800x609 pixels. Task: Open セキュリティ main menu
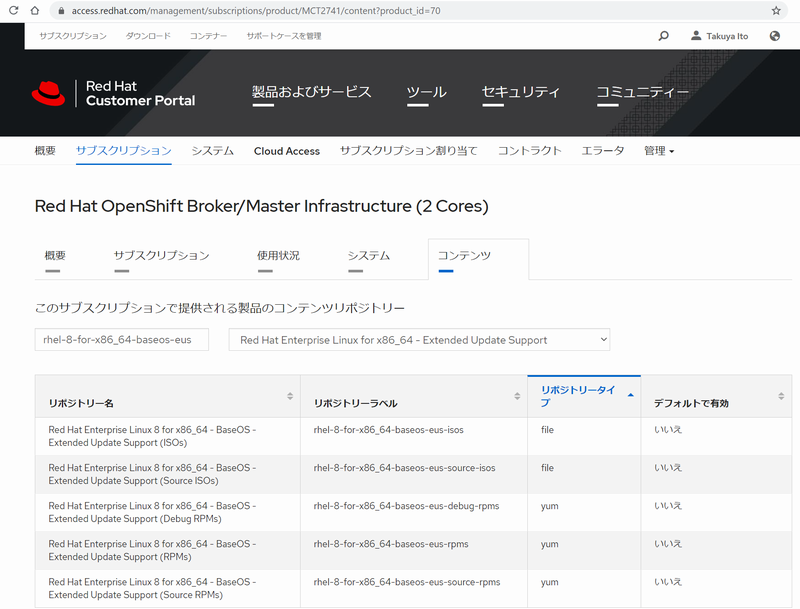pyautogui.click(x=521, y=92)
